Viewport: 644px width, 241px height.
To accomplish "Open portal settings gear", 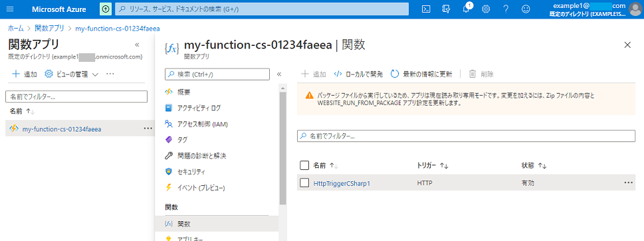I will [x=486, y=9].
